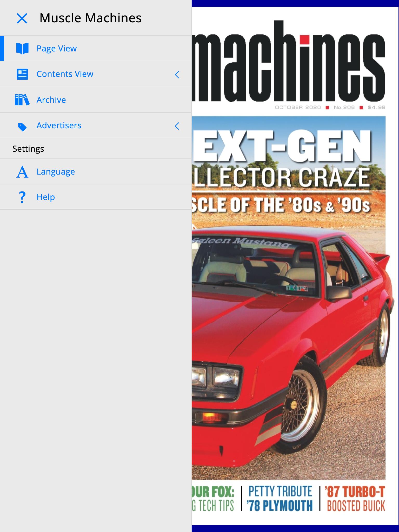Click the Page View open-book icon

pyautogui.click(x=22, y=49)
